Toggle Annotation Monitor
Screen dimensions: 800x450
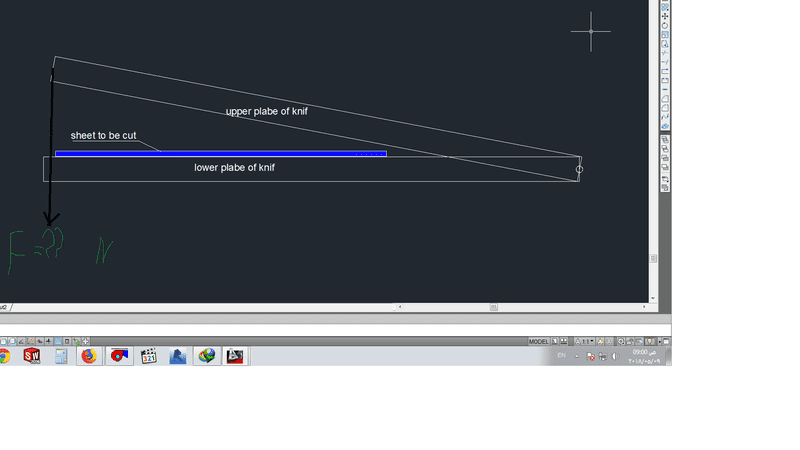point(86,341)
